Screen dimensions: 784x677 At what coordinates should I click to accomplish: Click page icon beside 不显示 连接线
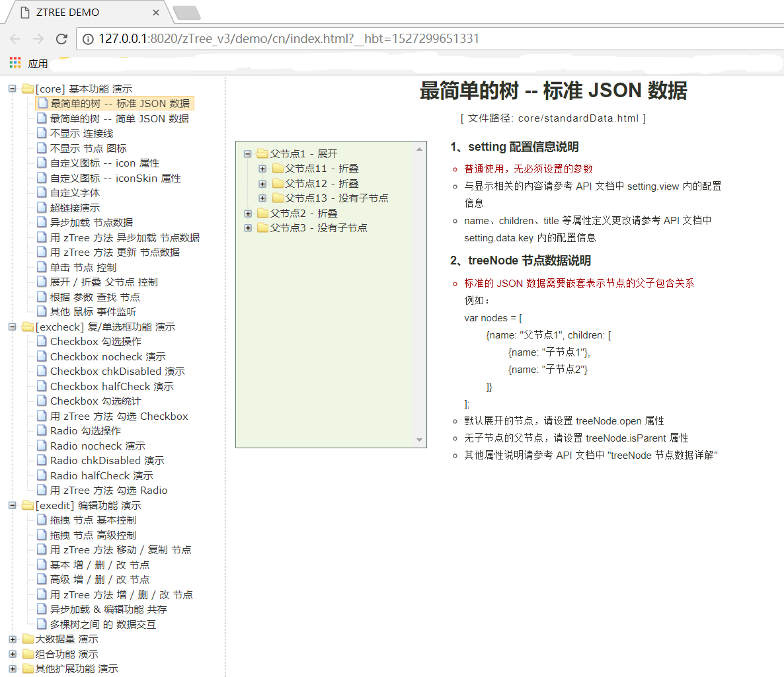click(42, 133)
